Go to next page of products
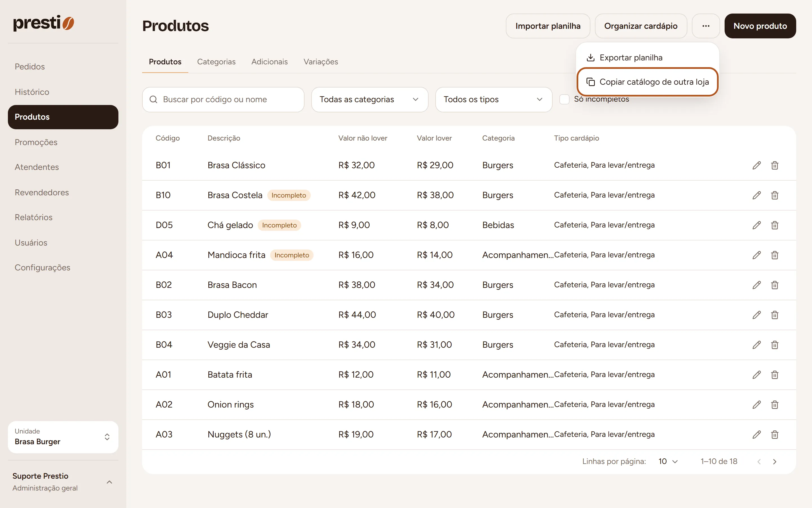The width and height of the screenshot is (812, 508). pyautogui.click(x=775, y=462)
